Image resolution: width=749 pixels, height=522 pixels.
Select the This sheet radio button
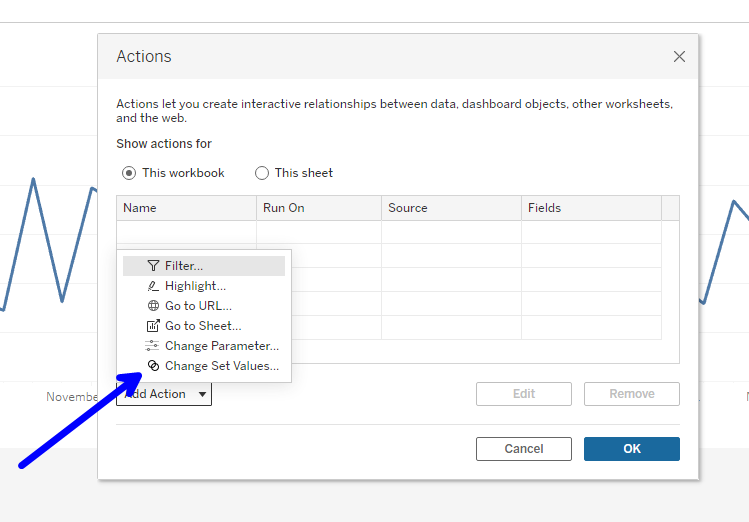tap(262, 173)
